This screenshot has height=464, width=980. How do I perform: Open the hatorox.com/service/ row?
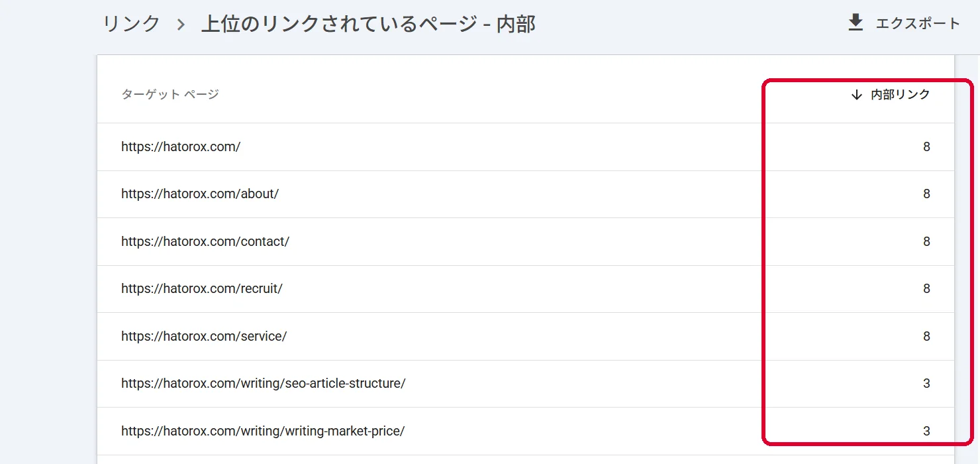point(526,337)
